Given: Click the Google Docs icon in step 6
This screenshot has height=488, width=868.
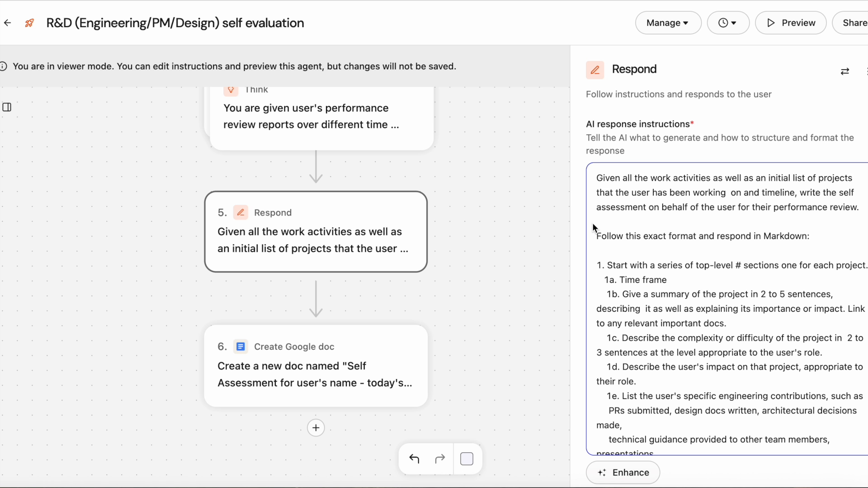Looking at the screenshot, I should pos(241,347).
